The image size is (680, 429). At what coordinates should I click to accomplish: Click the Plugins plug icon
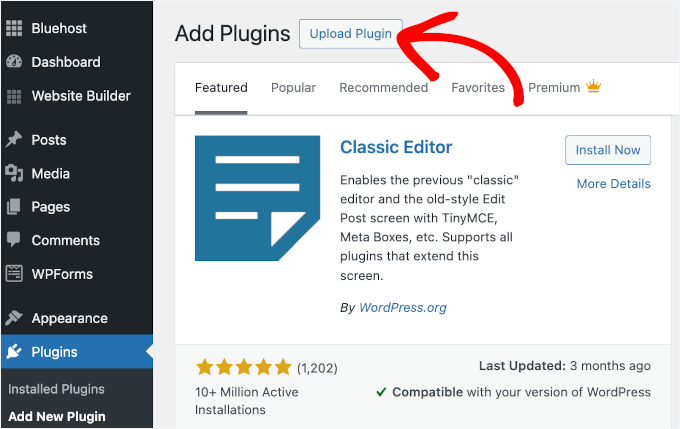tap(14, 352)
